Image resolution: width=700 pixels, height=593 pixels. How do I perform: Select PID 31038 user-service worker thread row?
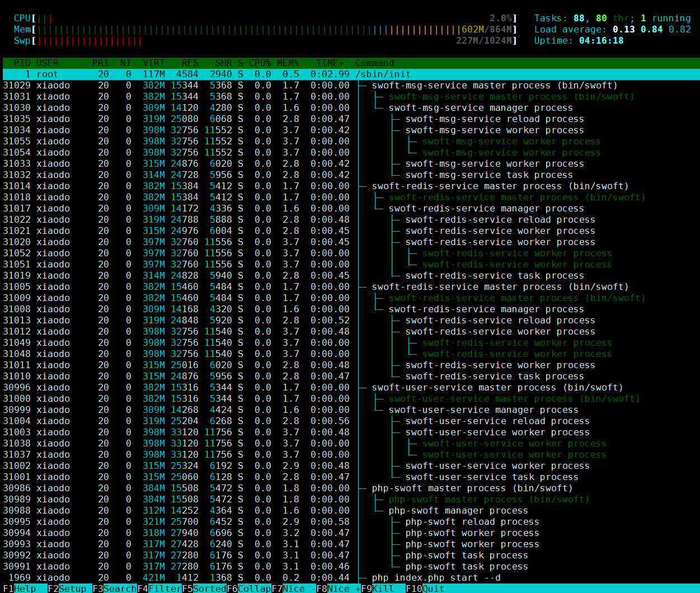pos(351,443)
